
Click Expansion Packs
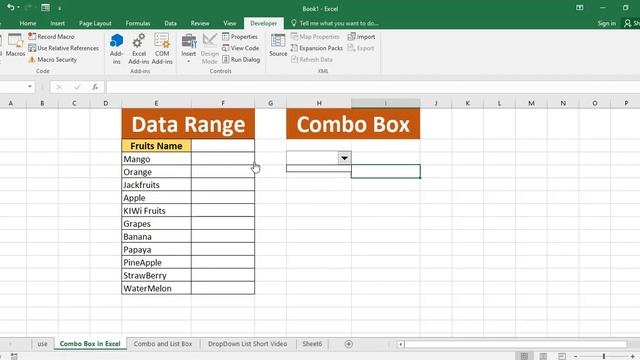[317, 48]
